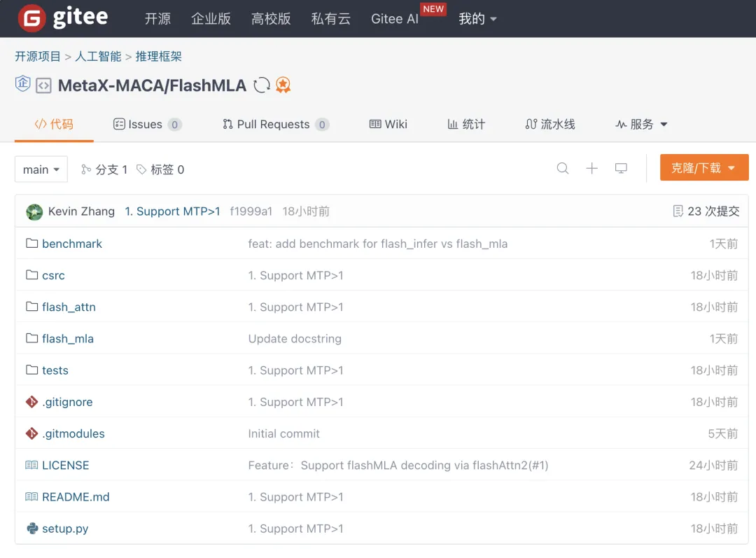Open the Gitee AI nav item
The width and height of the screenshot is (756, 558).
394,19
